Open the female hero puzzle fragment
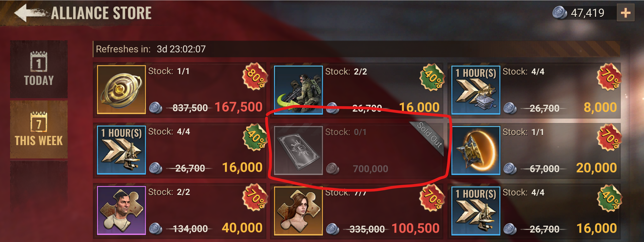Screen dimensions: 644x242 pyautogui.click(x=298, y=211)
